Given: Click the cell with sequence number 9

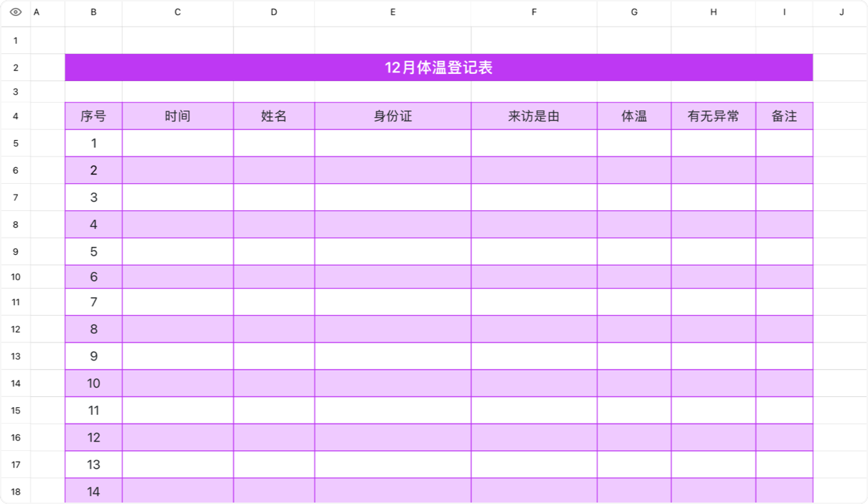Looking at the screenshot, I should tap(94, 357).
